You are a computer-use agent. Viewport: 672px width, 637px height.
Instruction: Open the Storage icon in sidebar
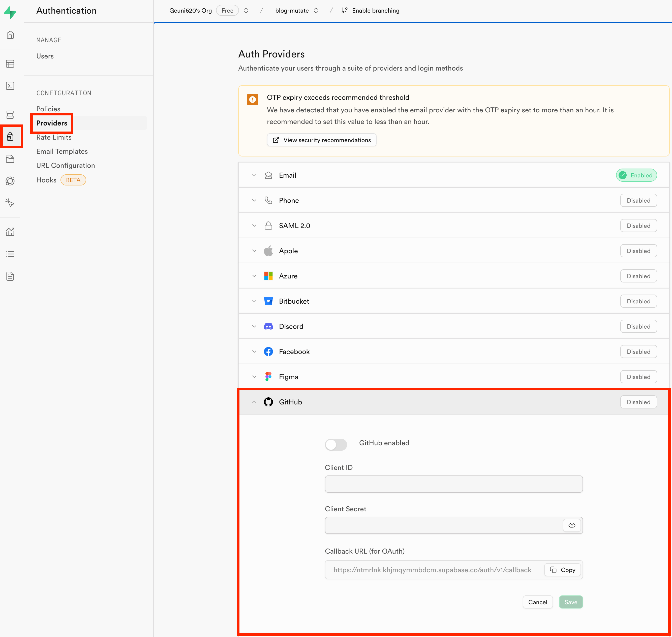pyautogui.click(x=10, y=159)
